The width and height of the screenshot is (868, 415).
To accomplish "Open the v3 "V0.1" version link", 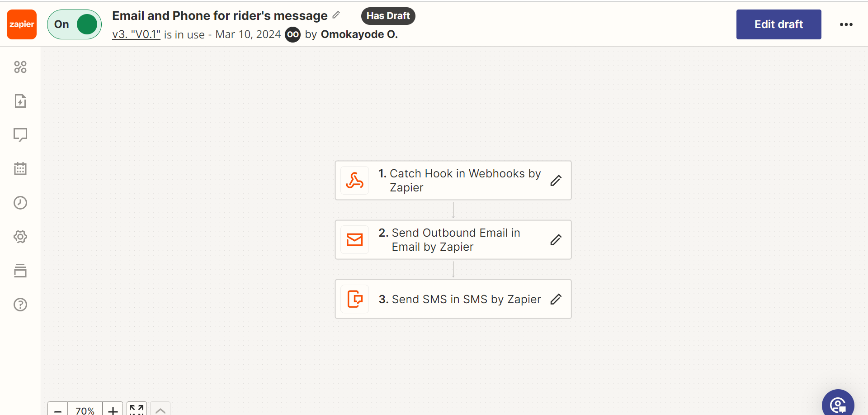I will [x=136, y=34].
